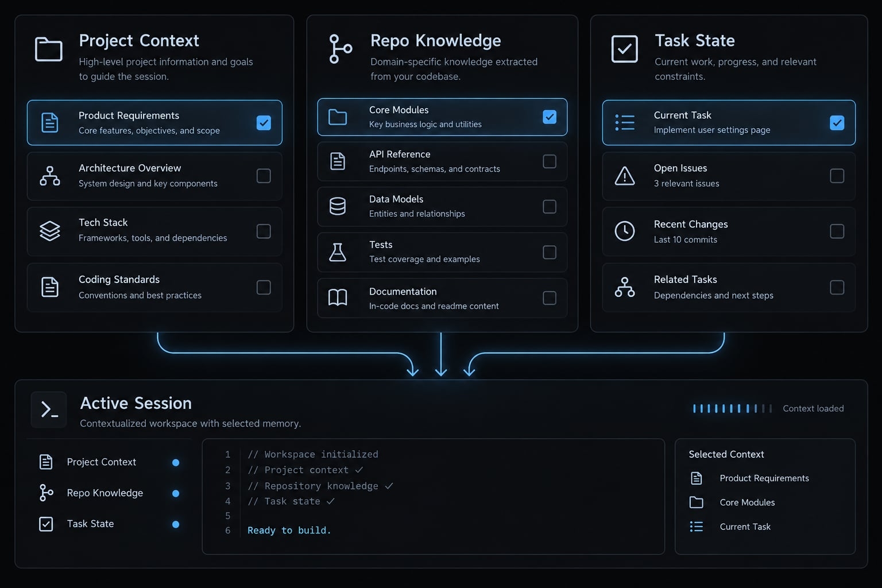Viewport: 882px width, 588px height.
Task: Click the Tech Stack layers icon
Action: [50, 231]
